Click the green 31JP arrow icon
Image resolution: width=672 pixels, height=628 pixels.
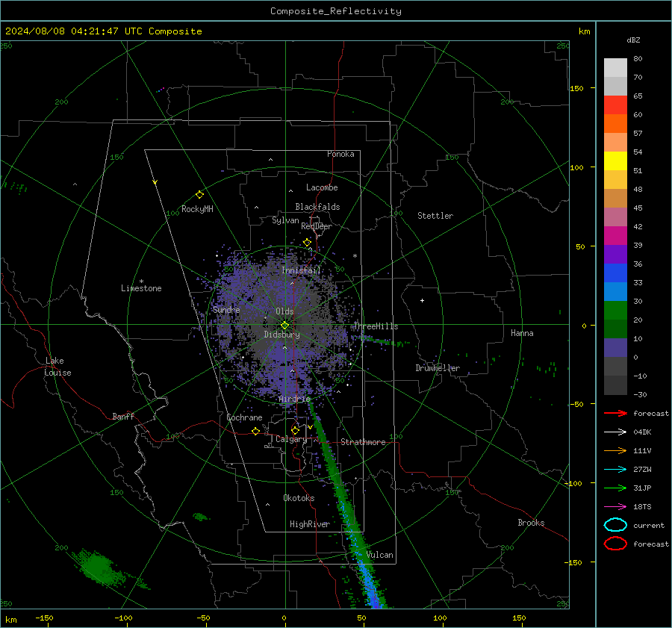[x=615, y=488]
